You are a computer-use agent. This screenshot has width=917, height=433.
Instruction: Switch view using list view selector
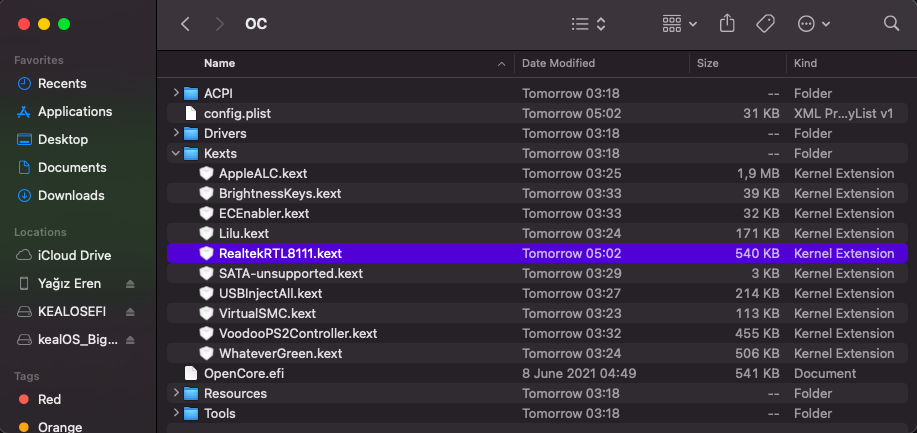(588, 24)
